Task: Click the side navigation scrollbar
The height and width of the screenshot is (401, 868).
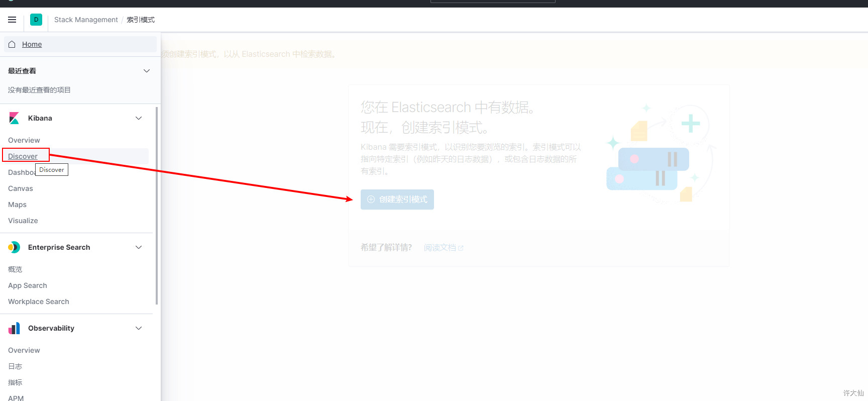Action: point(157,206)
